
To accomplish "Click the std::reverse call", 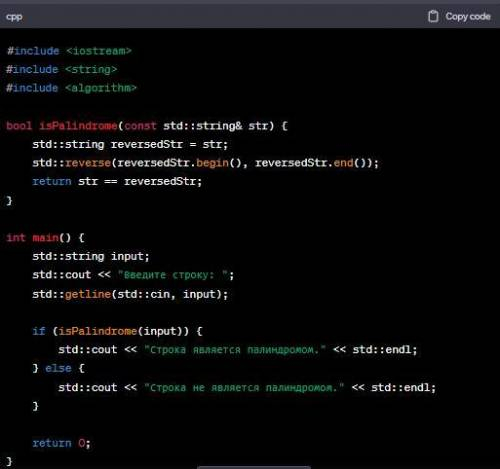I will click(x=72, y=163).
